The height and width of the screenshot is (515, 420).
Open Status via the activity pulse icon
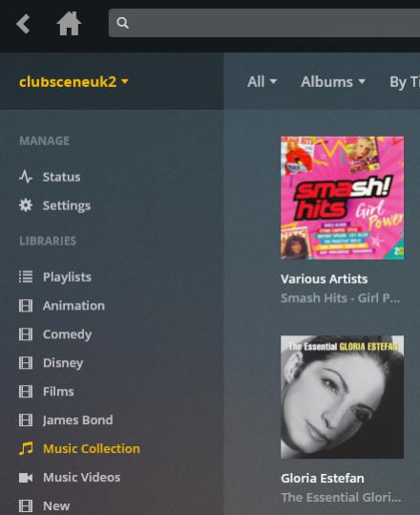point(26,177)
